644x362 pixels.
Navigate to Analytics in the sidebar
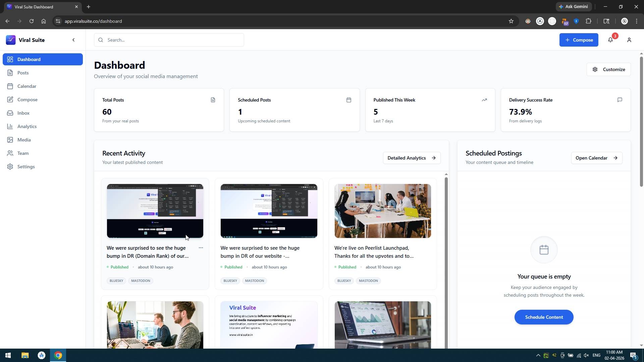pyautogui.click(x=43, y=126)
